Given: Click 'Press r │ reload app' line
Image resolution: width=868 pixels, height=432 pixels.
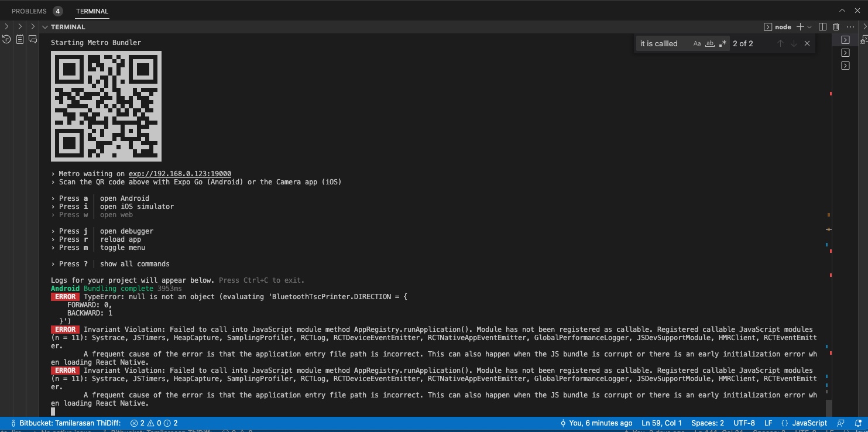Looking at the screenshot, I should (96, 239).
